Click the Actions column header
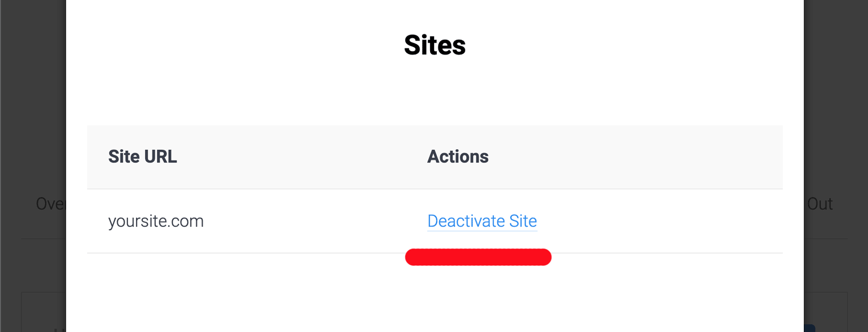868x332 pixels. 458,157
